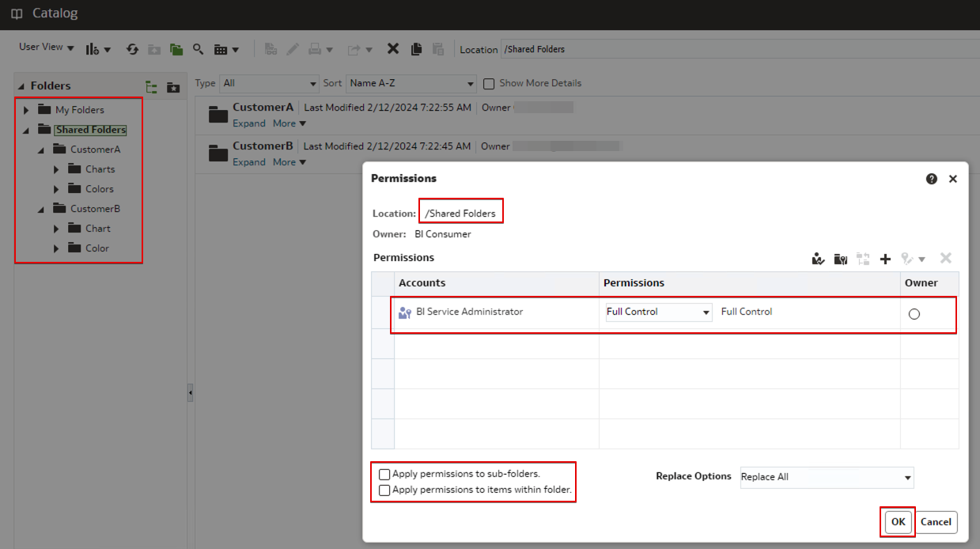Select Shared Folders in tree
Image resolution: width=980 pixels, height=549 pixels.
[x=91, y=130]
